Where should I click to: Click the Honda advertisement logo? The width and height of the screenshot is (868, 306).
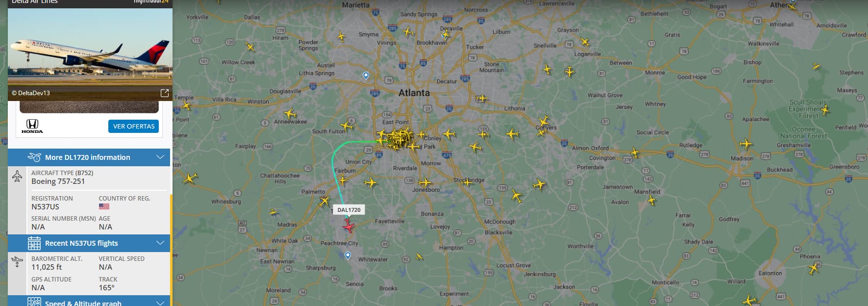click(32, 126)
